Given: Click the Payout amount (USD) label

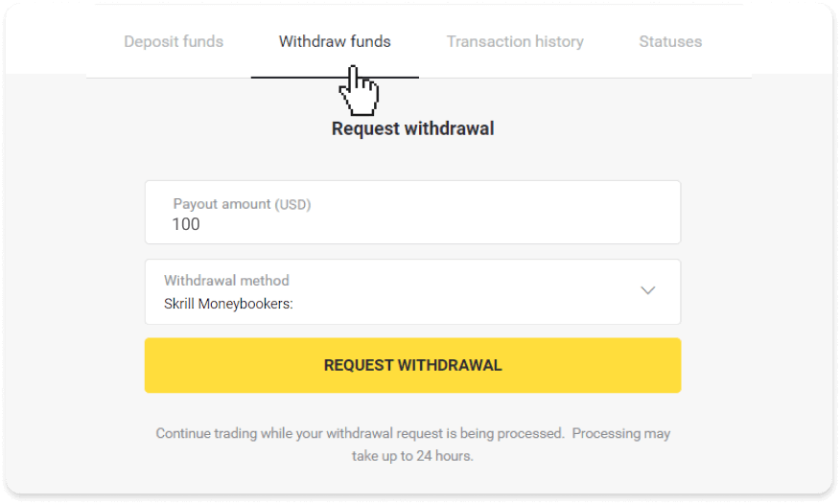Looking at the screenshot, I should point(242,204).
